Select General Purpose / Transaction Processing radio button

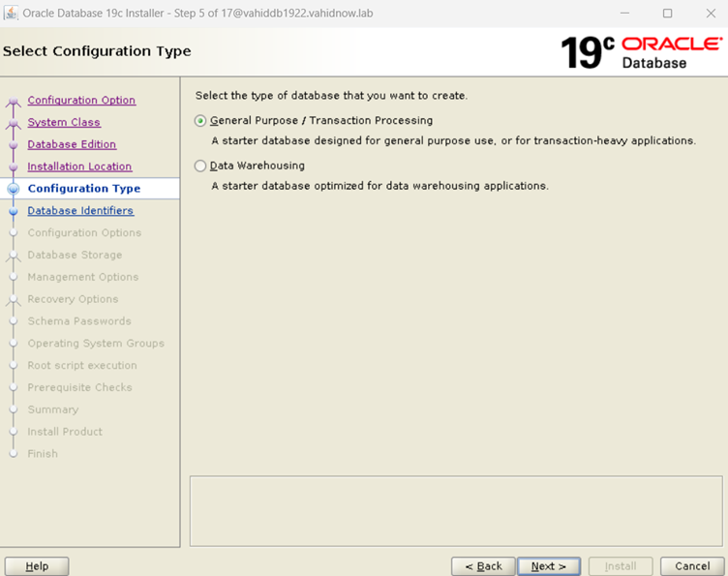(x=200, y=121)
